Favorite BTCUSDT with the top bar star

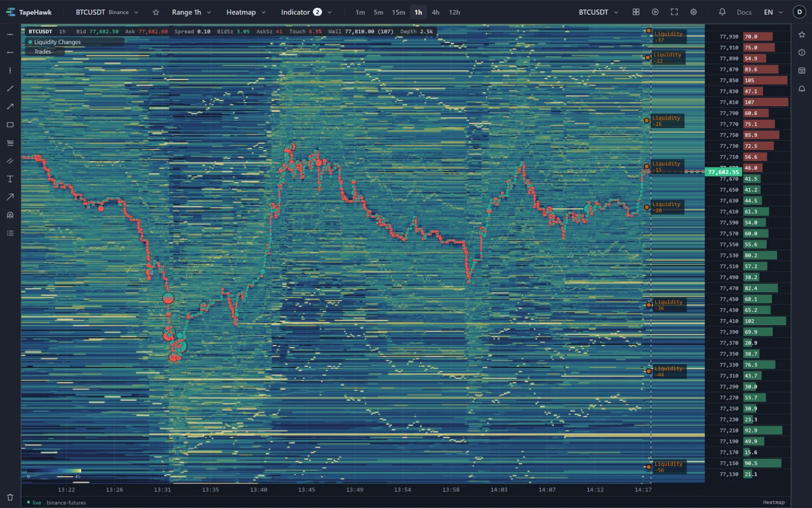click(156, 12)
